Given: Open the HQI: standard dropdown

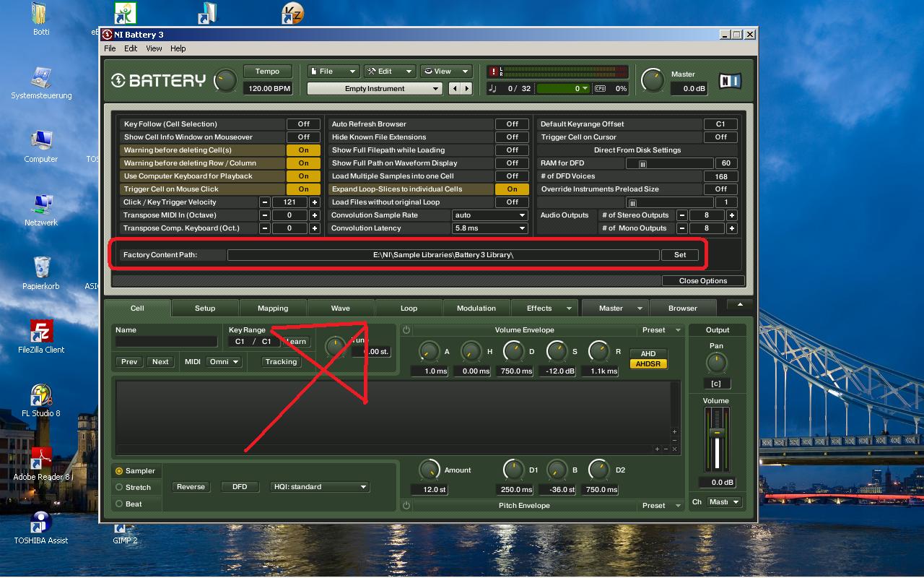Looking at the screenshot, I should pyautogui.click(x=320, y=487).
